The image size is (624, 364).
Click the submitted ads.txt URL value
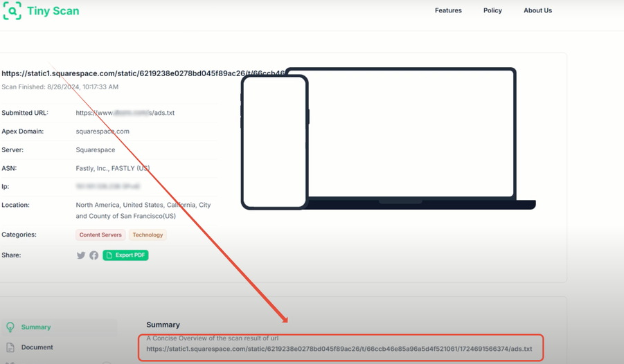pyautogui.click(x=125, y=113)
